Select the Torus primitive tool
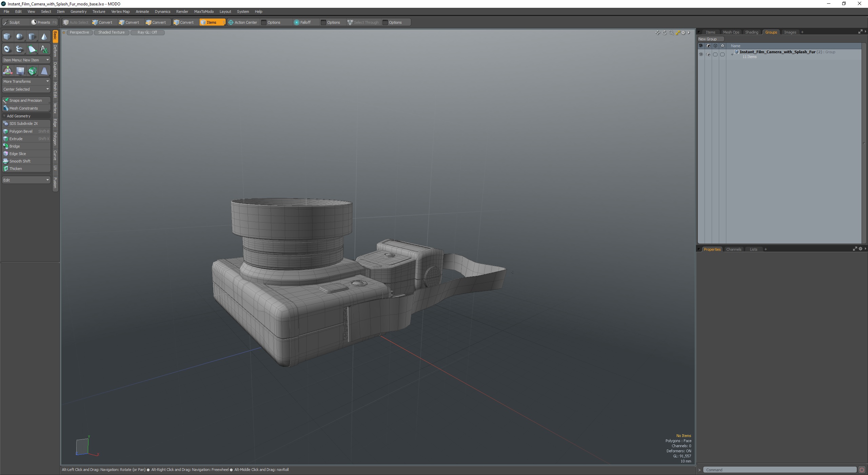Viewport: 868px width, 475px height. coord(7,49)
